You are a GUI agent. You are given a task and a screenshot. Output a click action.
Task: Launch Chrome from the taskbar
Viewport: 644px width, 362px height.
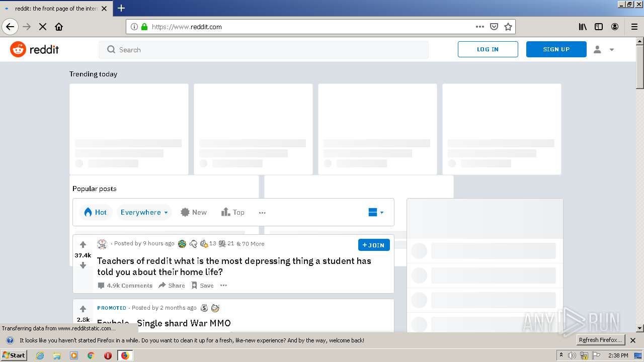pos(91,355)
